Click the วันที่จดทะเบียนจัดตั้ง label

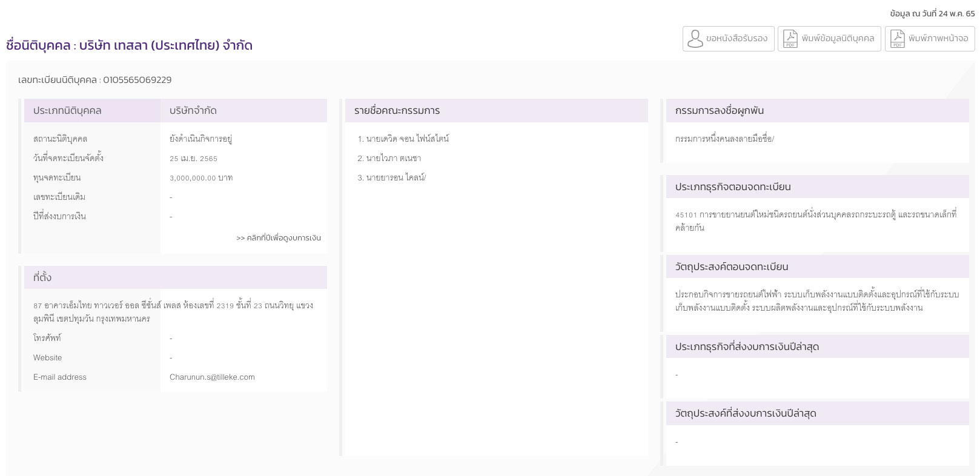tap(68, 158)
